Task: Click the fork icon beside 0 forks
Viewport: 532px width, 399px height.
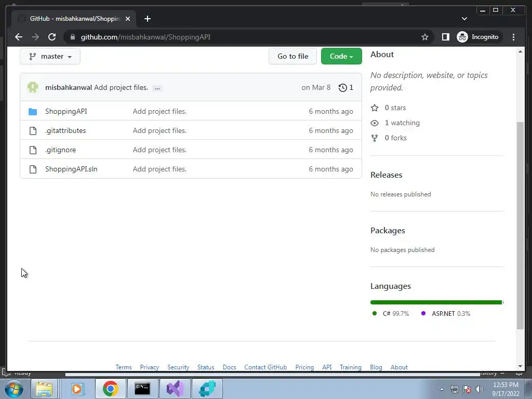Action: click(x=375, y=138)
